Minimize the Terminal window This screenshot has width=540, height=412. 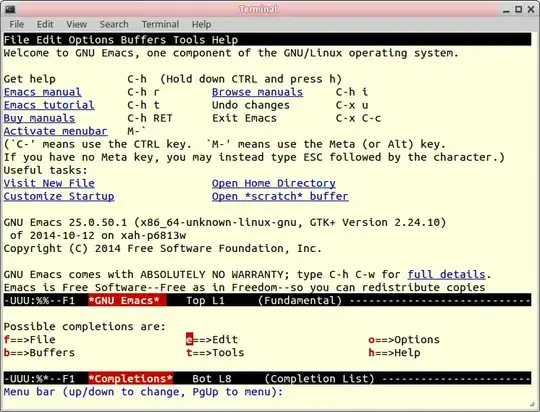tap(506, 10)
